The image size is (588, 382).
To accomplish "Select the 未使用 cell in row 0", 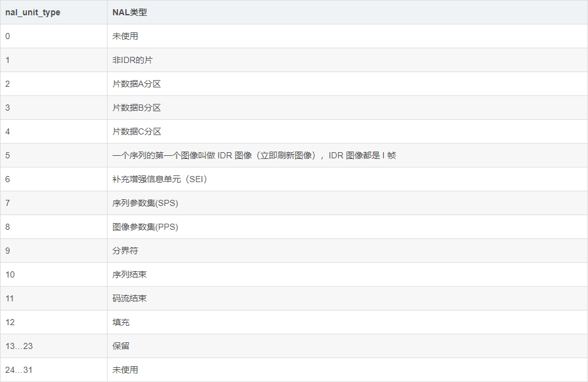I will click(348, 36).
